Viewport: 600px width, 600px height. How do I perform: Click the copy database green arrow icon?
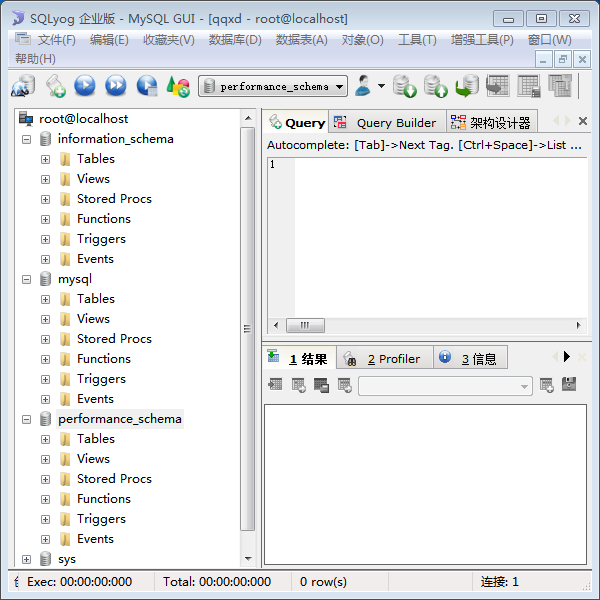467,86
